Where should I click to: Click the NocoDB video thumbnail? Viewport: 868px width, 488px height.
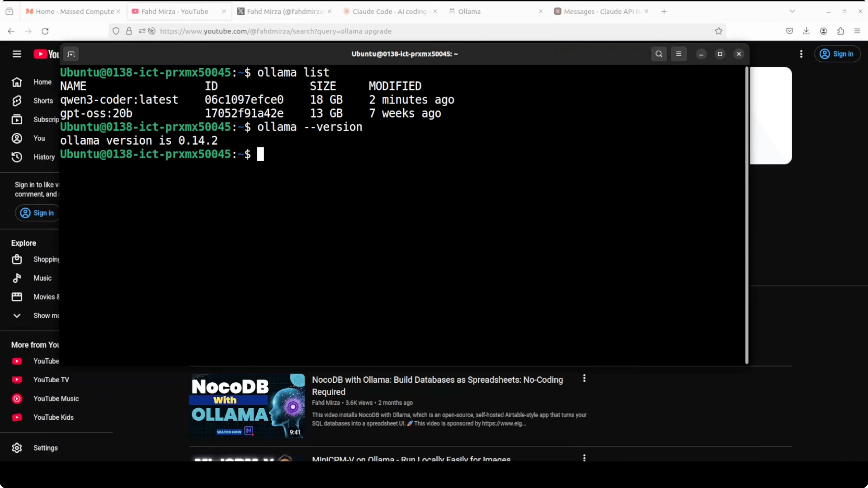tap(247, 406)
